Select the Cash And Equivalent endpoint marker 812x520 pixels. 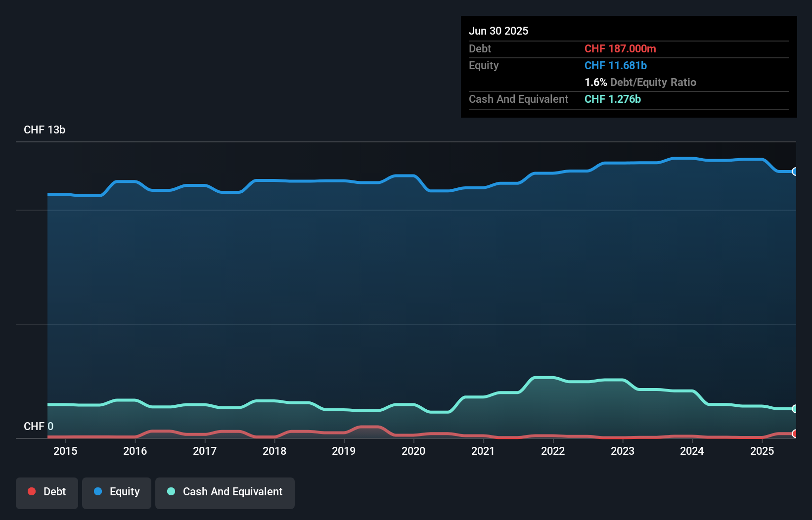coord(795,409)
